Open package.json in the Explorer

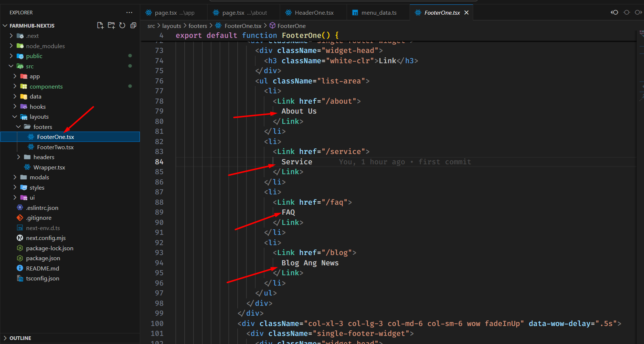pyautogui.click(x=43, y=258)
